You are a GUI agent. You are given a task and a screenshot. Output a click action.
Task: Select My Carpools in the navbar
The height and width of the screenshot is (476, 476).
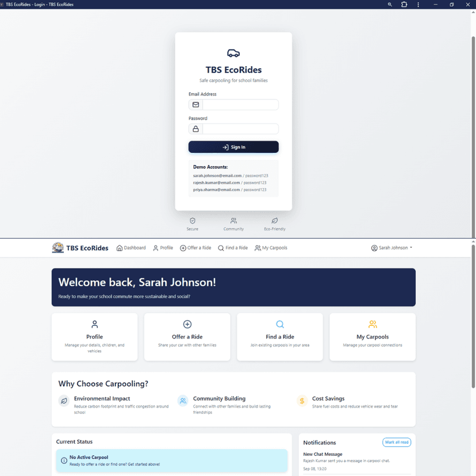[x=271, y=248]
